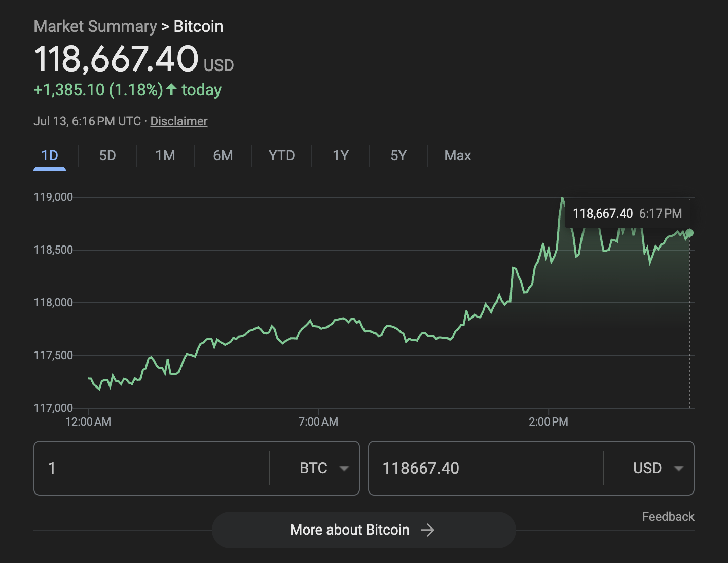This screenshot has width=728, height=563.
Task: Show the 6M chart range
Action: point(223,156)
